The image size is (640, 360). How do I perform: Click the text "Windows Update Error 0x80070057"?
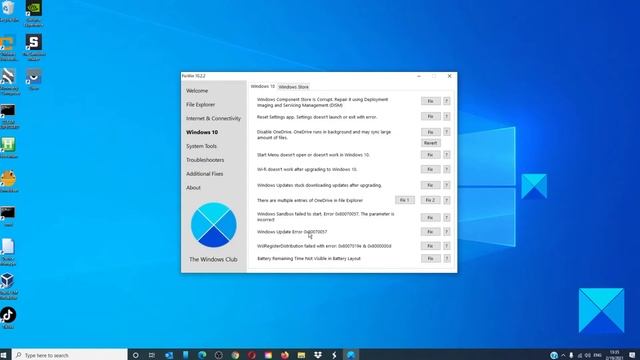point(292,232)
